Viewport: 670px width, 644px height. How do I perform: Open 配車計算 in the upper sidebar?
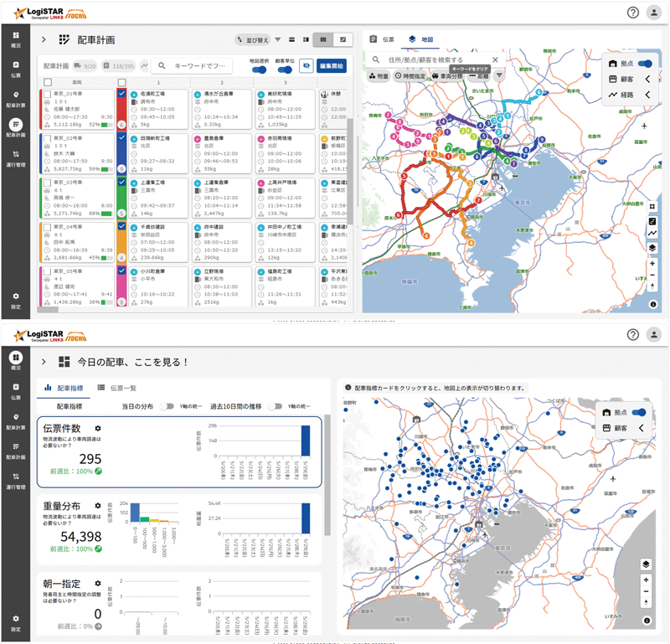coord(16,99)
